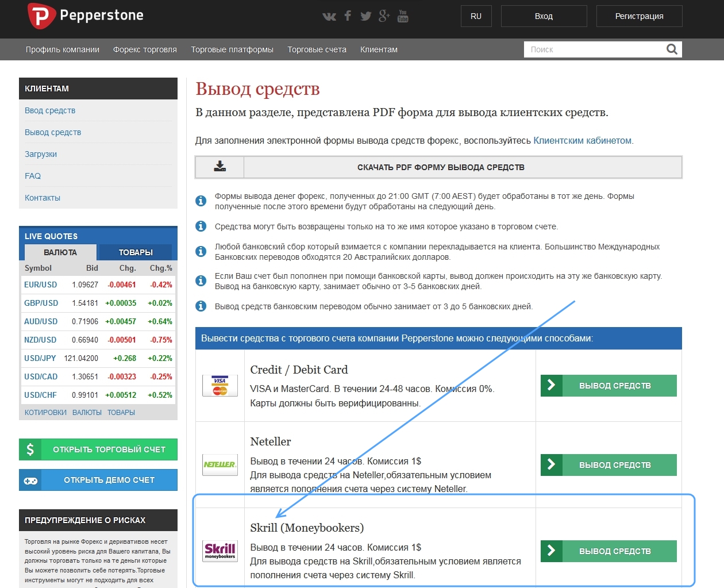Image resolution: width=724 pixels, height=588 pixels.
Task: Open Вывод средств sidebar link
Action: (53, 132)
